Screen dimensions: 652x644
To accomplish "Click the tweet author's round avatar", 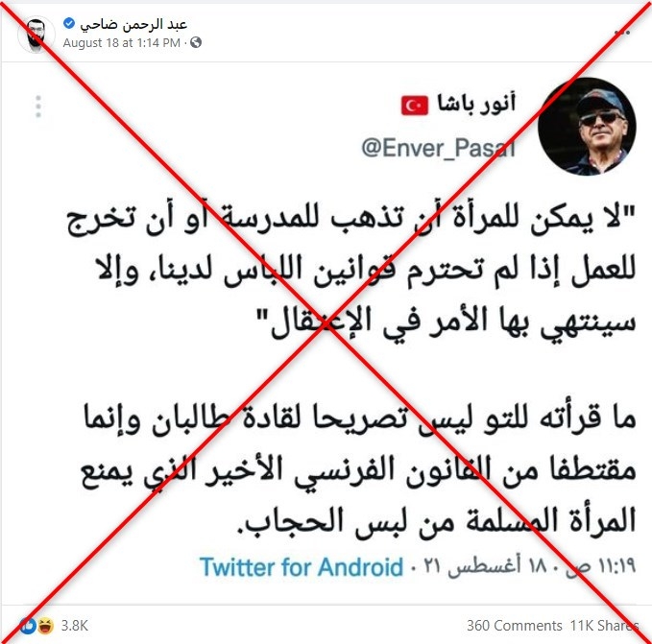I will tap(587, 127).
